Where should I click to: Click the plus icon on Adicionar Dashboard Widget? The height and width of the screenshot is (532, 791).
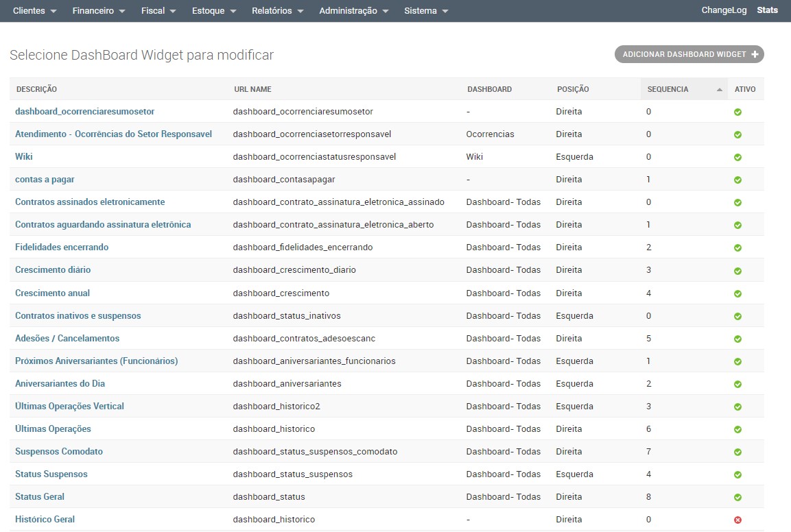pos(755,54)
